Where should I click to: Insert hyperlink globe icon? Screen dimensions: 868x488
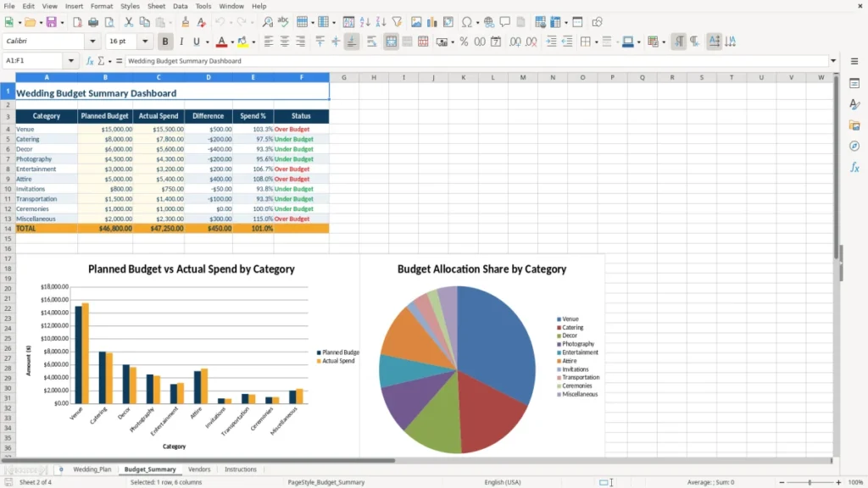489,22
